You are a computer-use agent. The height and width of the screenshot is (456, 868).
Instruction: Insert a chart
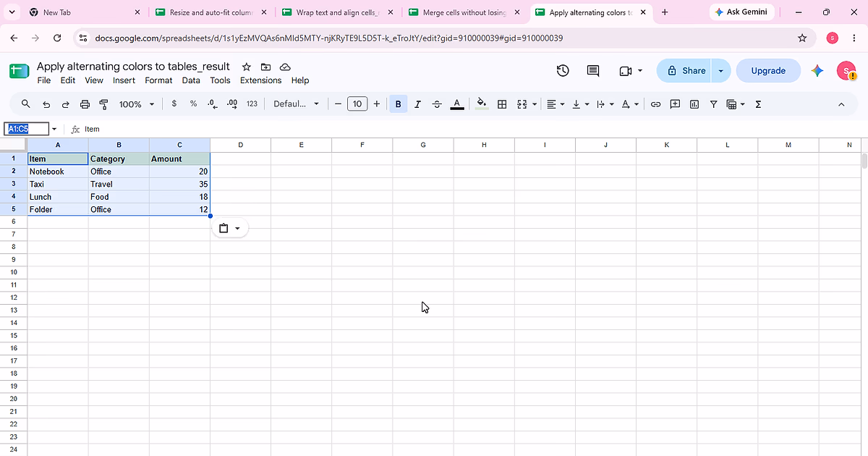click(x=694, y=104)
